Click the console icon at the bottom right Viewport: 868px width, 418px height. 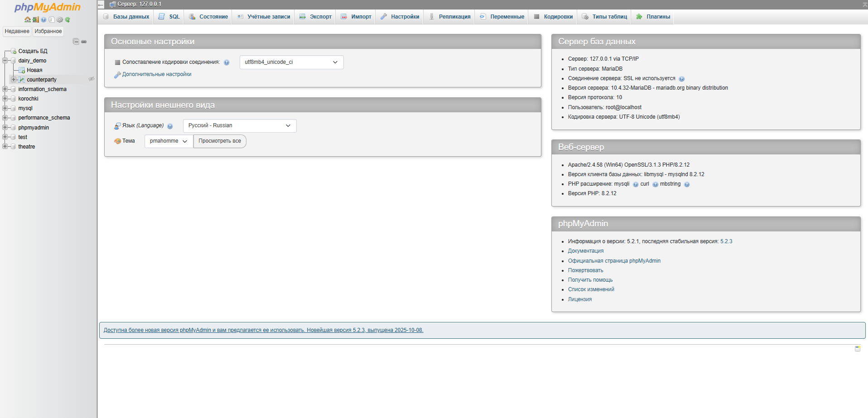coord(857,349)
